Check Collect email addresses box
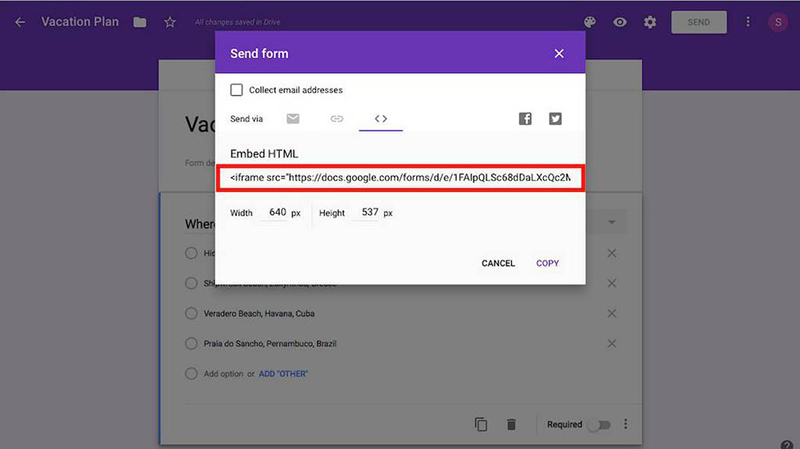The height and width of the screenshot is (449, 800). 237,90
